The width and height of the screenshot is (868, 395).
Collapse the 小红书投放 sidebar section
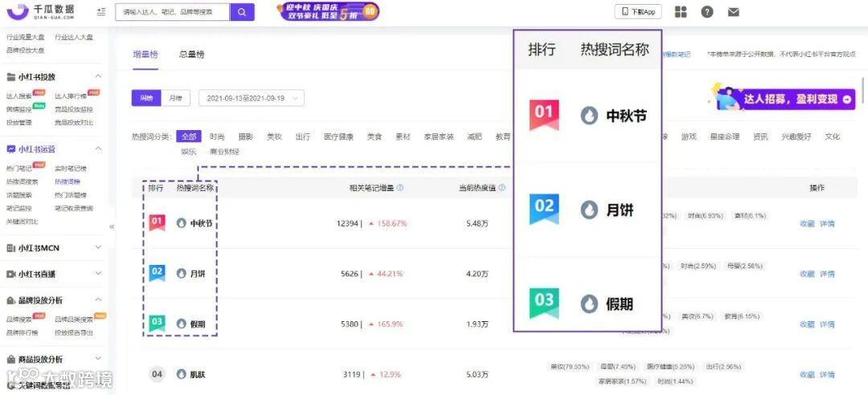coord(98,76)
